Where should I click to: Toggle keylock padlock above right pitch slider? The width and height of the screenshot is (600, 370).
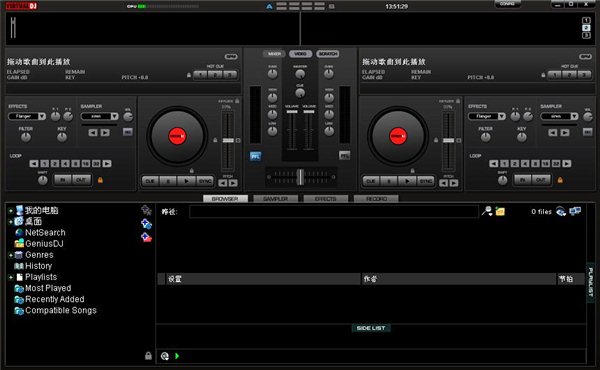tap(458, 101)
